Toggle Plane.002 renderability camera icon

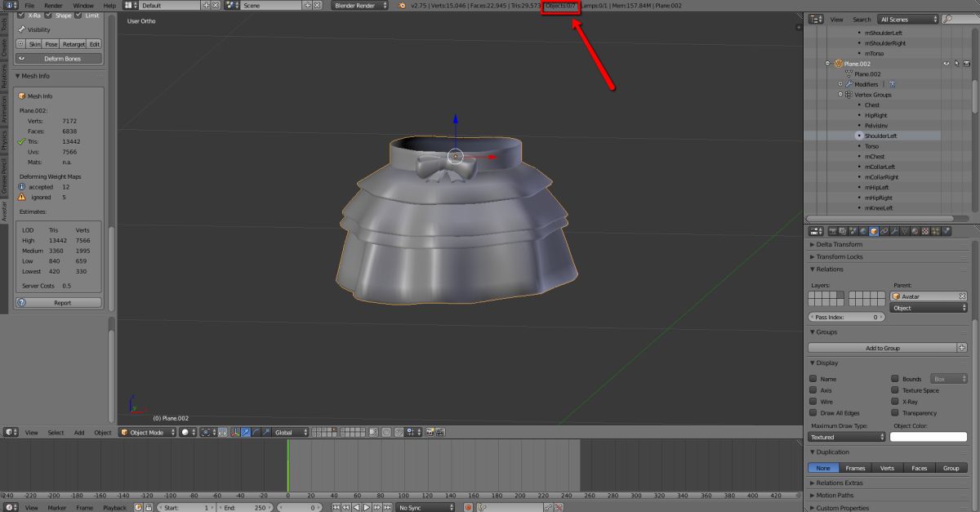[967, 63]
